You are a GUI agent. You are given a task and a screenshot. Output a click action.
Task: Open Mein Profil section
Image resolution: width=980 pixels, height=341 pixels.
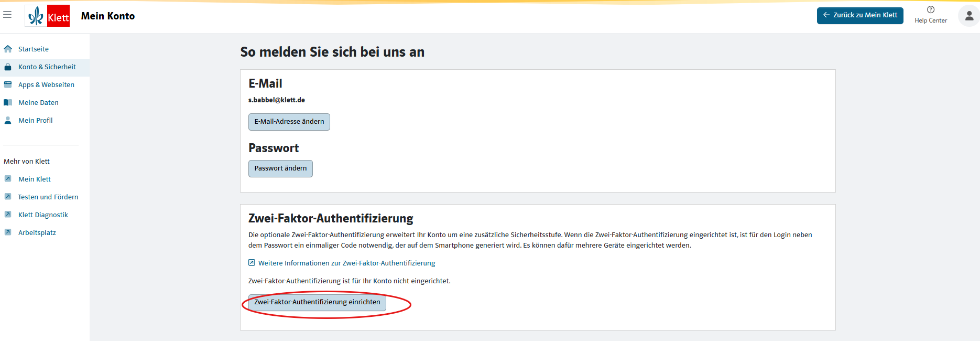tap(36, 120)
